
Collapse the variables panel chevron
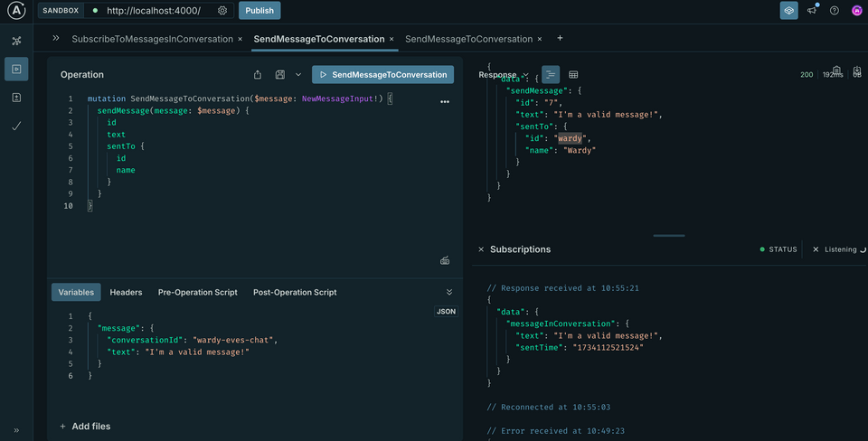pyautogui.click(x=449, y=292)
